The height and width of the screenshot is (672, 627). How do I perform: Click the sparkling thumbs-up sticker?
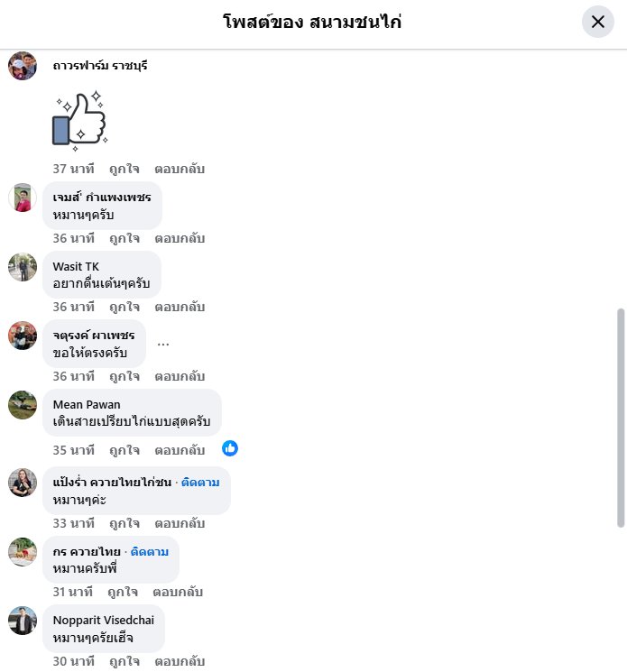click(x=80, y=121)
